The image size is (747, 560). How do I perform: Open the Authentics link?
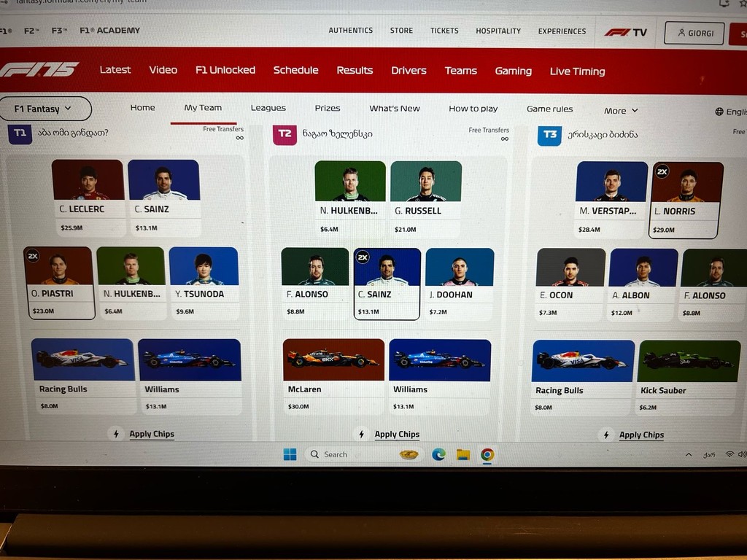tap(351, 31)
